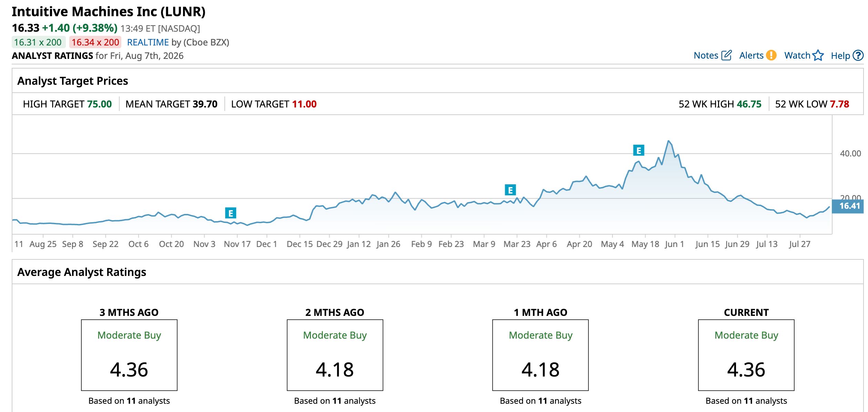
Task: Select the 3 MTHS AGO rating box
Action: click(129, 355)
